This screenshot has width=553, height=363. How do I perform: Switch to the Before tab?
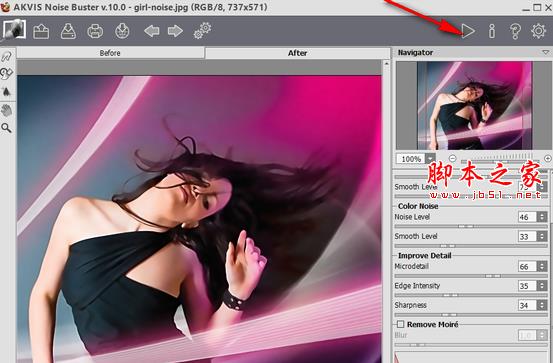110,53
